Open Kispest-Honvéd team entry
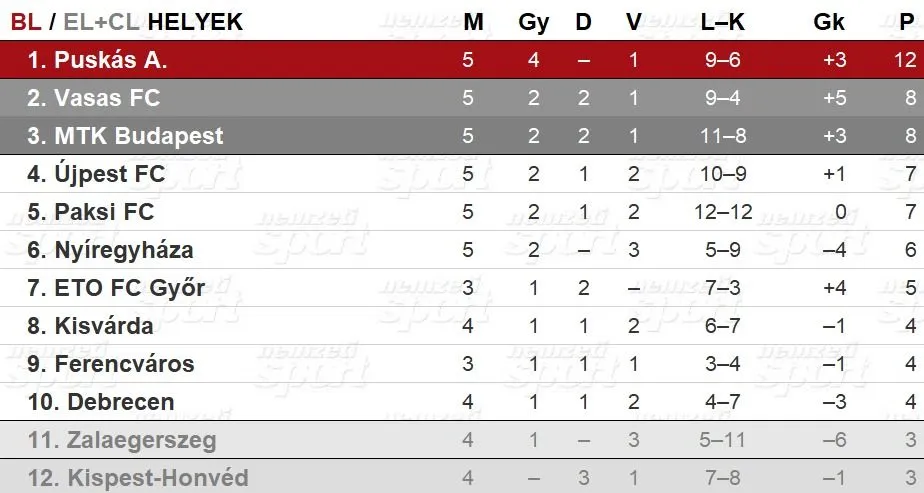 [x=157, y=478]
